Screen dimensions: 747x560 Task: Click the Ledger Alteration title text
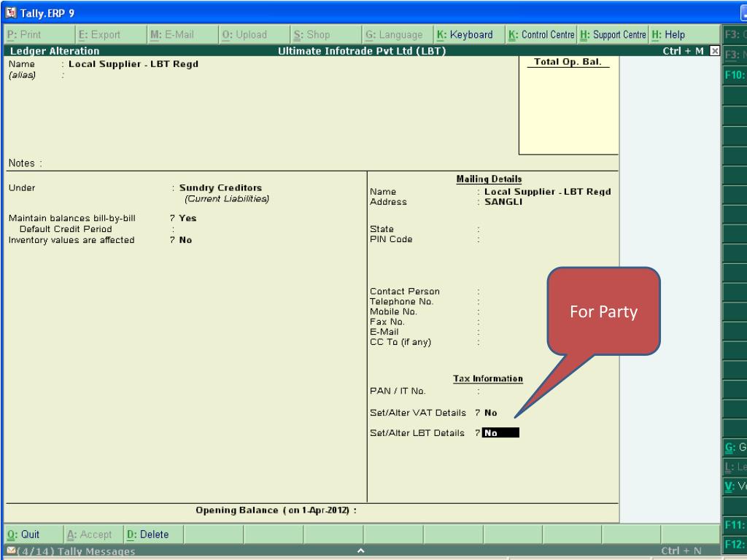55,51
